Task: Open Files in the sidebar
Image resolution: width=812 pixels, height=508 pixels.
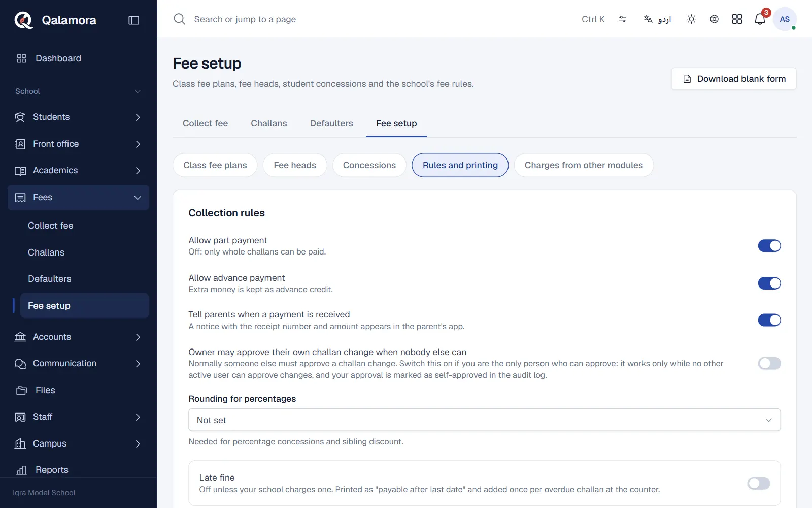Action: coord(79,390)
